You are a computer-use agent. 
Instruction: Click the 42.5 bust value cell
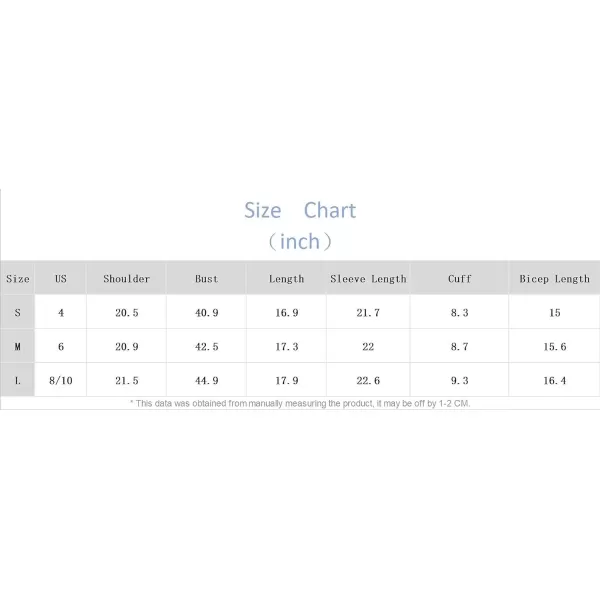[x=207, y=347]
